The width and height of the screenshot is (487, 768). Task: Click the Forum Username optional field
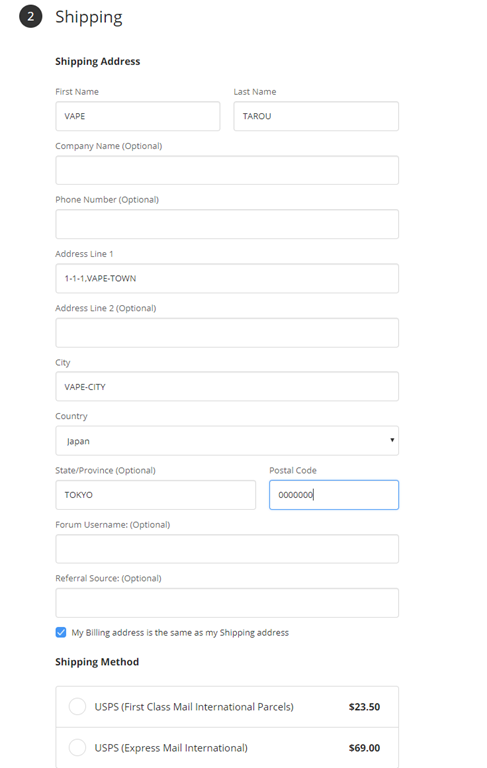coord(227,549)
